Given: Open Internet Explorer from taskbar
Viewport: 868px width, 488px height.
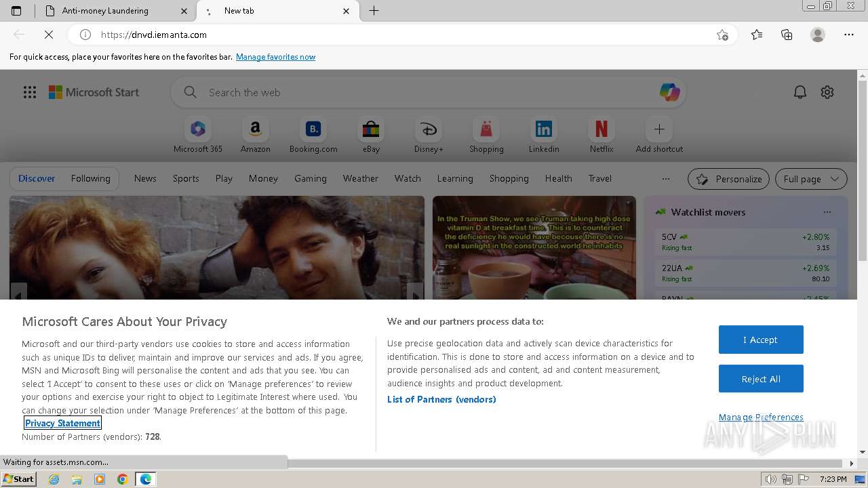Looking at the screenshot, I should pyautogui.click(x=54, y=479).
